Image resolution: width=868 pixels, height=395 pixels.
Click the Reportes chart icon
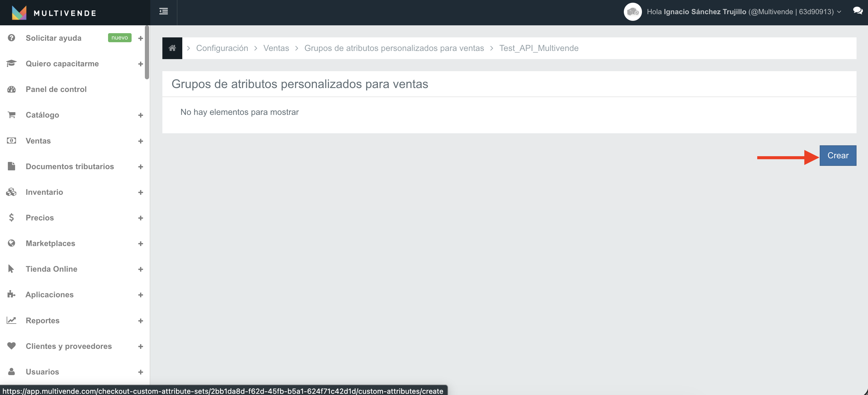(x=11, y=320)
